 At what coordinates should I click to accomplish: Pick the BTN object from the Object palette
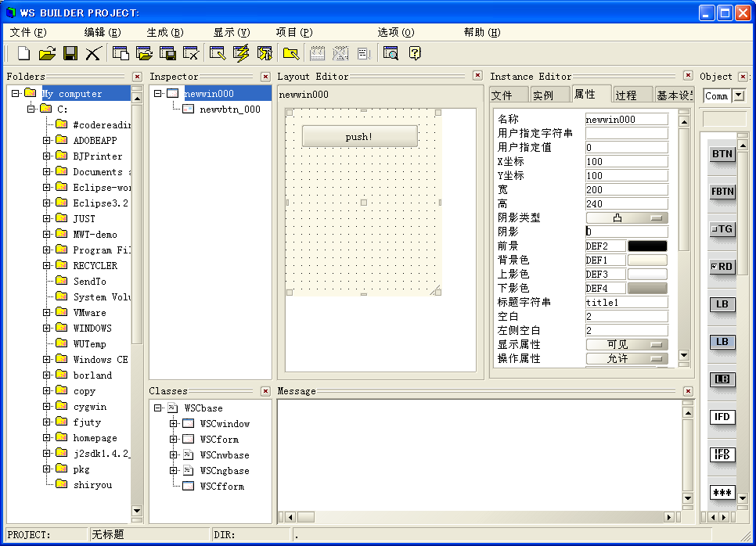[x=722, y=154]
